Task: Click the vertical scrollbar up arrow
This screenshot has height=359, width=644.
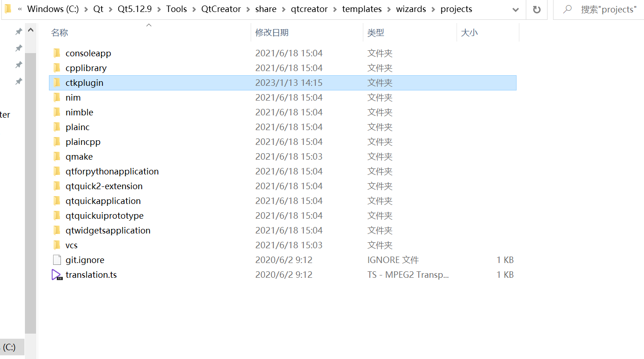Action: [30, 29]
